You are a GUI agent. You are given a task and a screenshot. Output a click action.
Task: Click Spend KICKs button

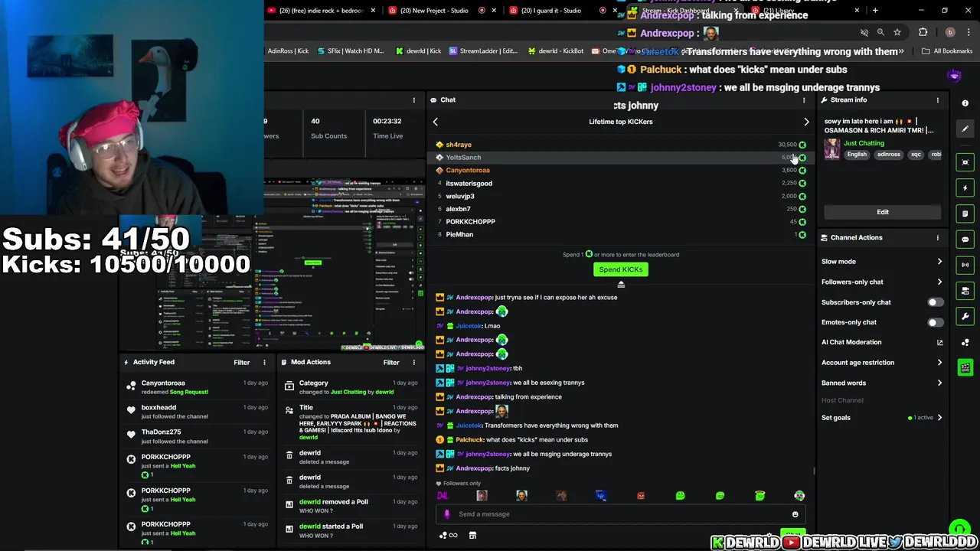[x=621, y=269]
